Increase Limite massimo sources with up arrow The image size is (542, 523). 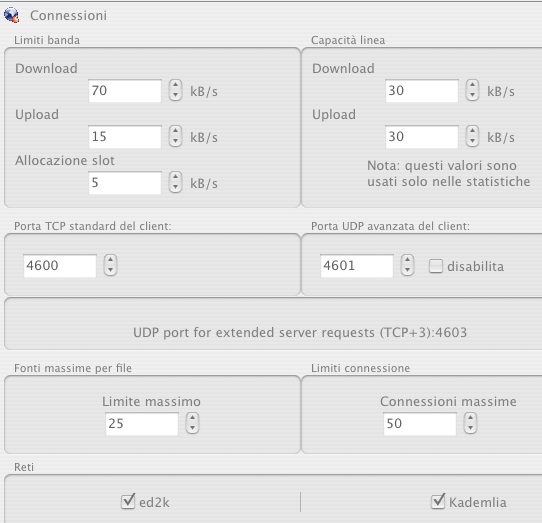[193, 418]
